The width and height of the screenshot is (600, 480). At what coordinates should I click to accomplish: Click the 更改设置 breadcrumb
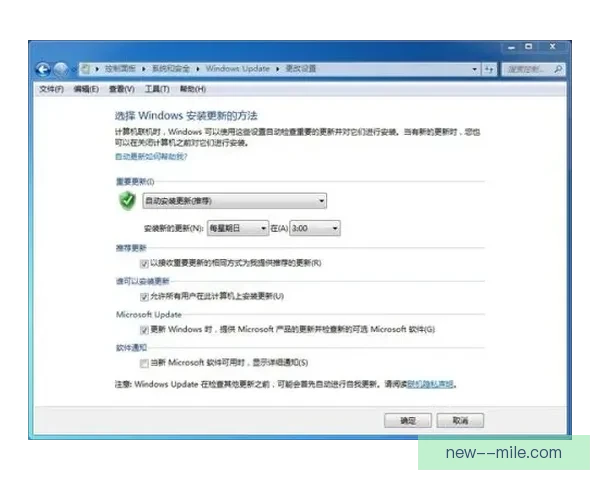301,69
